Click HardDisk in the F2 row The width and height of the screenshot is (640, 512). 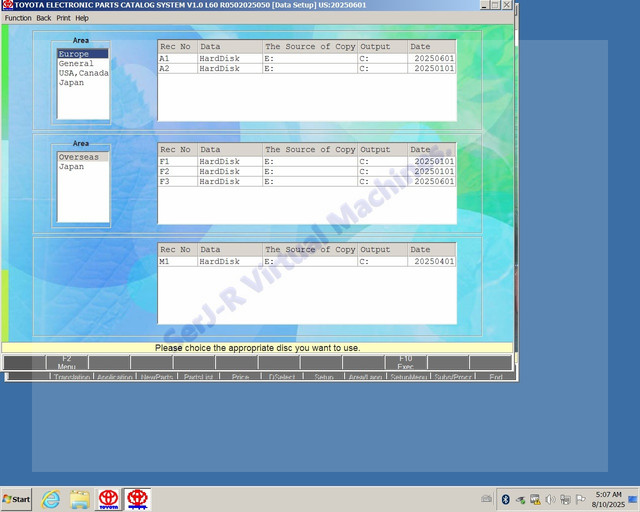[219, 171]
